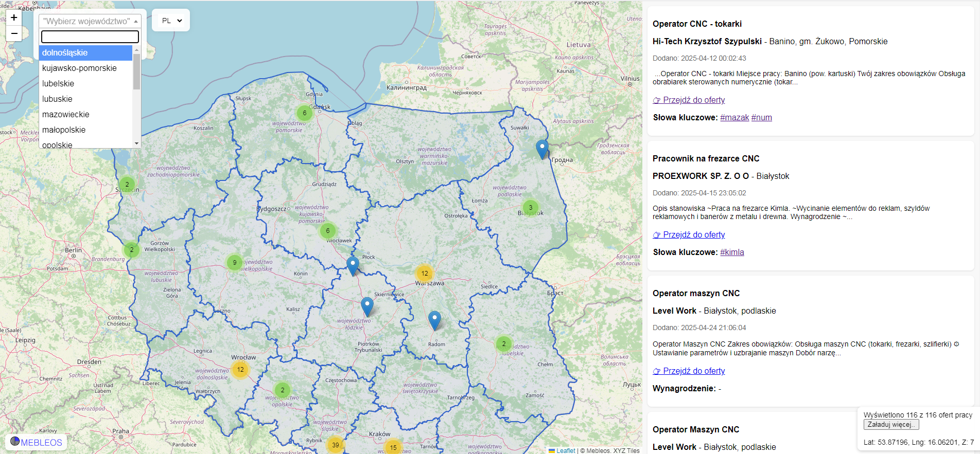Click the blue pin near Skierniewice
This screenshot has width=980, height=454.
click(x=367, y=306)
